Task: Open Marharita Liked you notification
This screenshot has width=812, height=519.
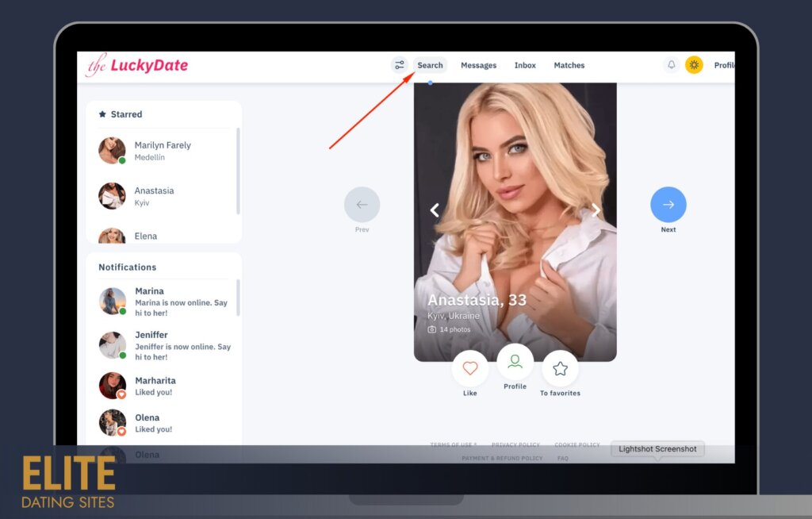Action: tap(155, 386)
